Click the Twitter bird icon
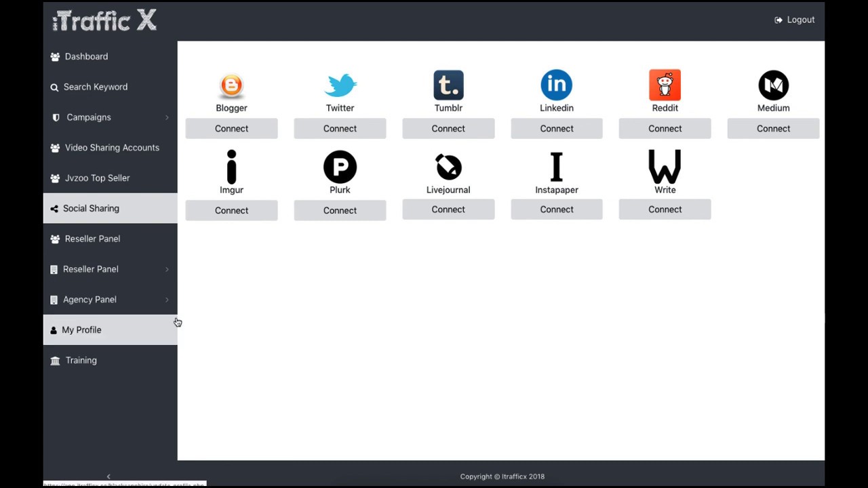The height and width of the screenshot is (488, 868). coord(340,85)
